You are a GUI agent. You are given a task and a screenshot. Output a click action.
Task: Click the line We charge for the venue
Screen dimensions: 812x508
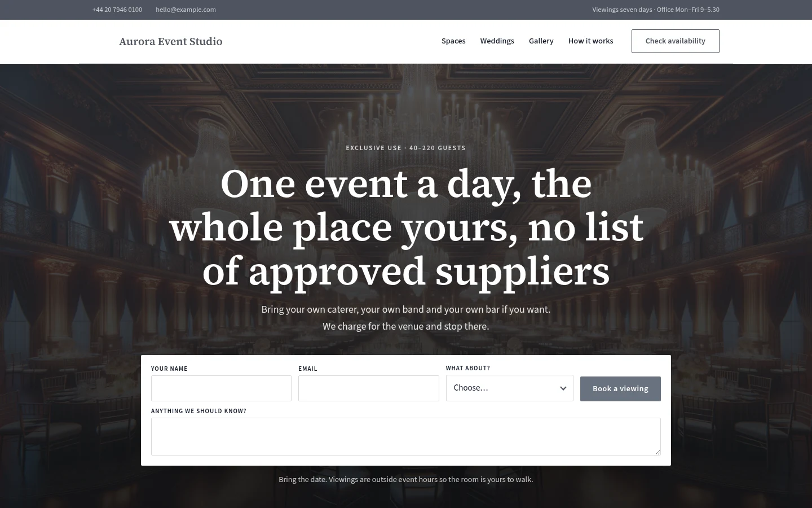406,326
